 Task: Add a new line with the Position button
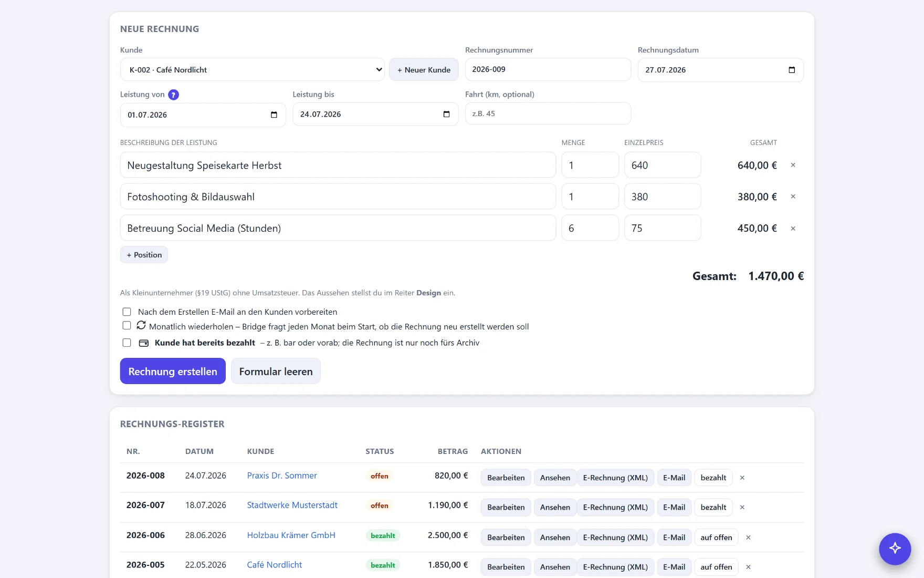tap(144, 255)
